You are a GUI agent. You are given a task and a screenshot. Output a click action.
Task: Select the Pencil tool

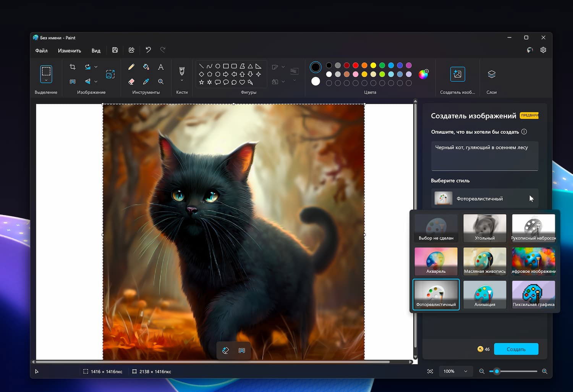pos(131,67)
